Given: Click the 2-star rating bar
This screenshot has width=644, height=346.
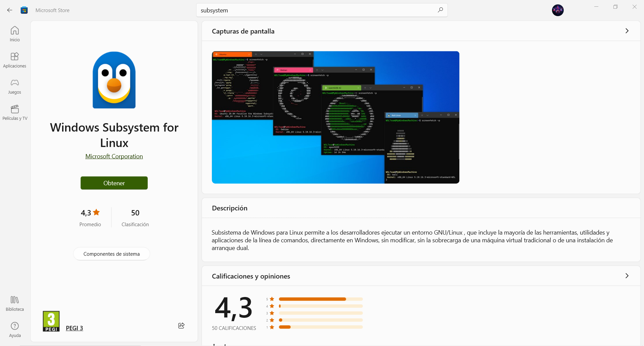Looking at the screenshot, I should pyautogui.click(x=321, y=320).
